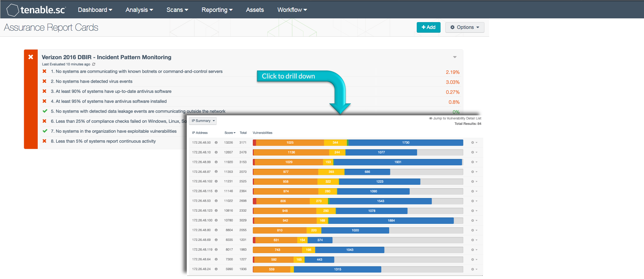Click score value 13226
Image resolution: width=644 pixels, height=279 pixels.
click(229, 143)
